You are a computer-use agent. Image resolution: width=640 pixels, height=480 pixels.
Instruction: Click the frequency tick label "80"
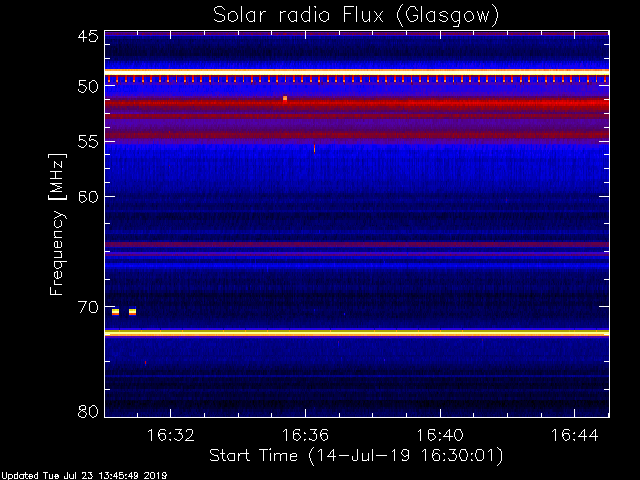pyautogui.click(x=88, y=411)
